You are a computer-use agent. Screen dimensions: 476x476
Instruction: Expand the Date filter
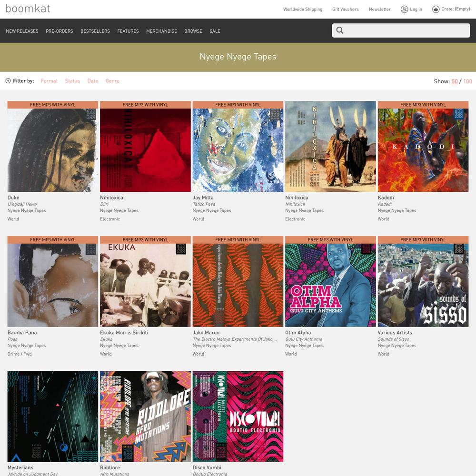pyautogui.click(x=93, y=81)
